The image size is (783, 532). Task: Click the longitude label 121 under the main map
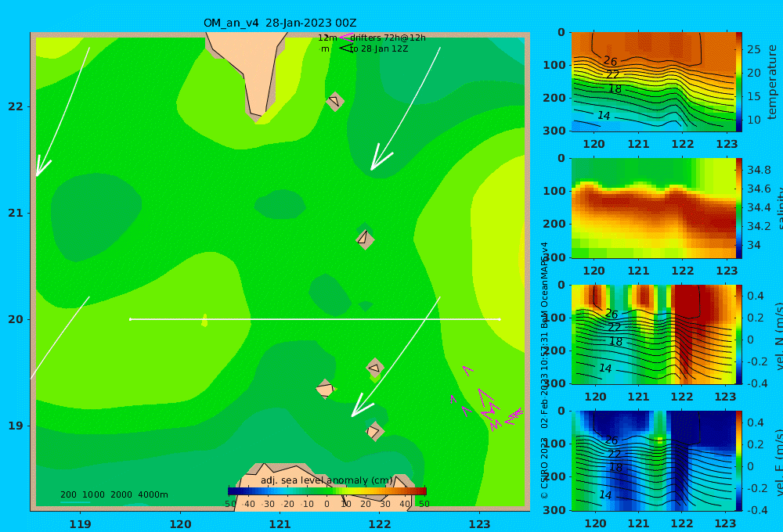click(x=280, y=524)
